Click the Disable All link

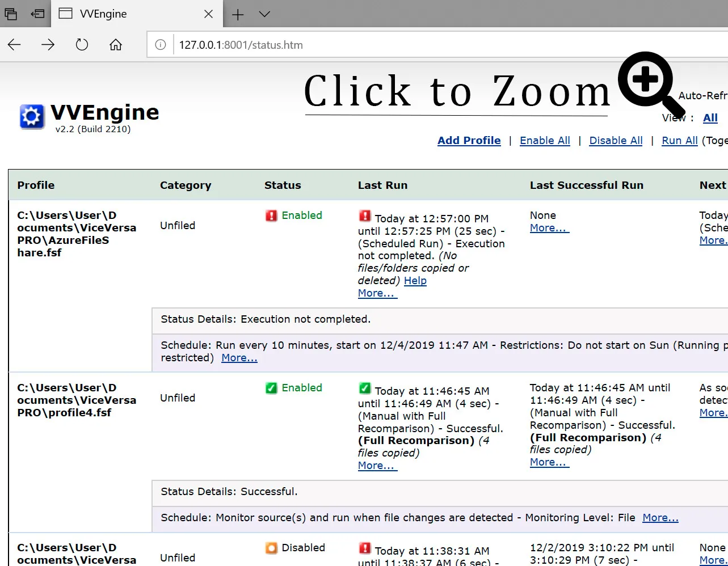(x=616, y=141)
